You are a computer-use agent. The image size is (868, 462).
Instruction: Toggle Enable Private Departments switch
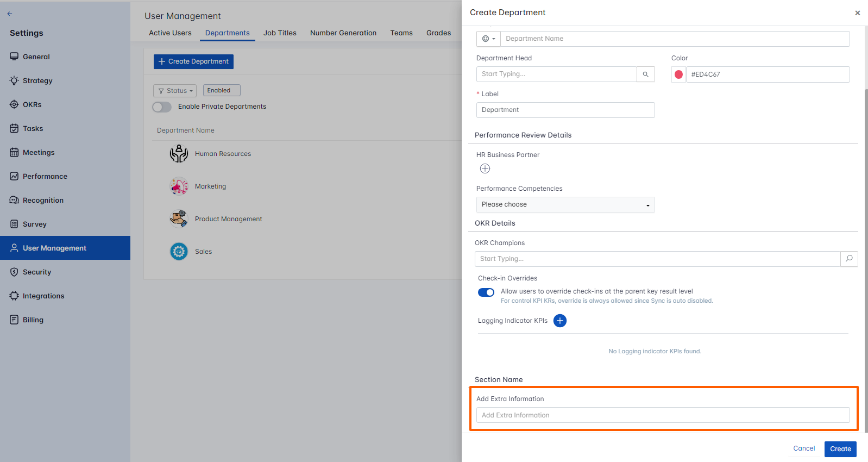point(162,107)
